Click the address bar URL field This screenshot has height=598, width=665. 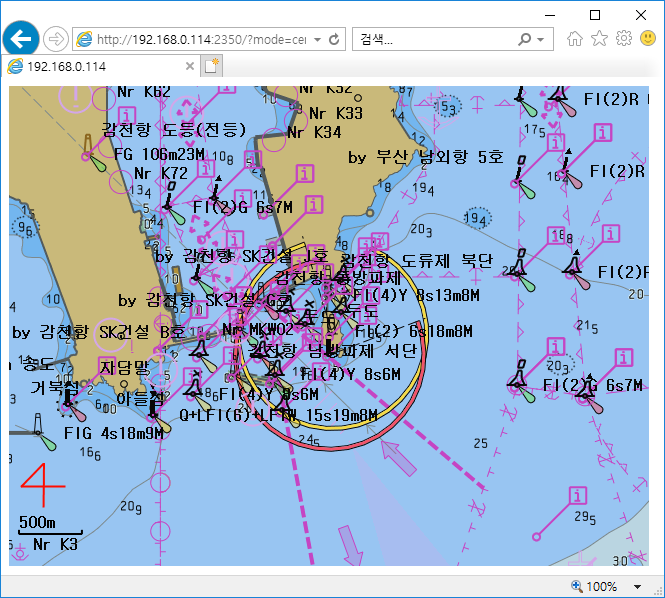[x=200, y=40]
